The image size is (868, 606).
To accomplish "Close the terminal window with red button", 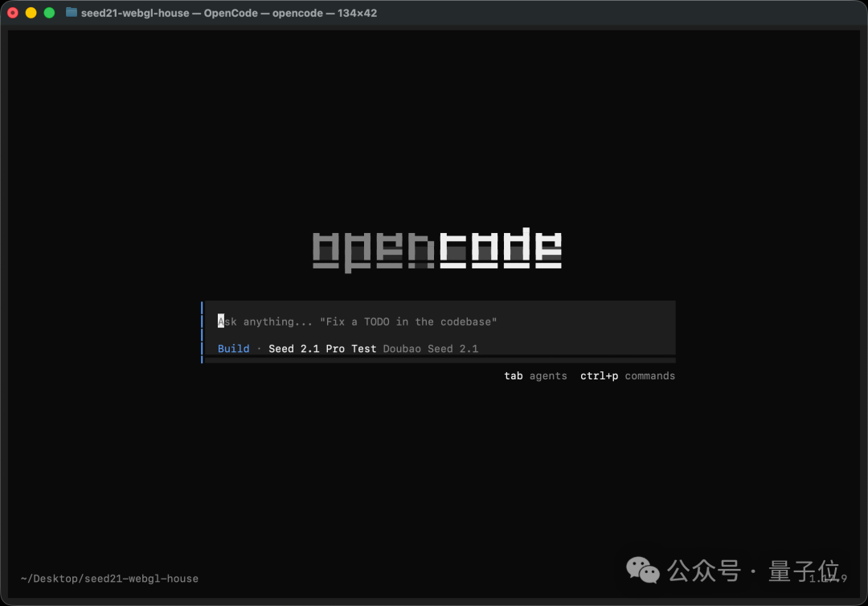I will [13, 13].
